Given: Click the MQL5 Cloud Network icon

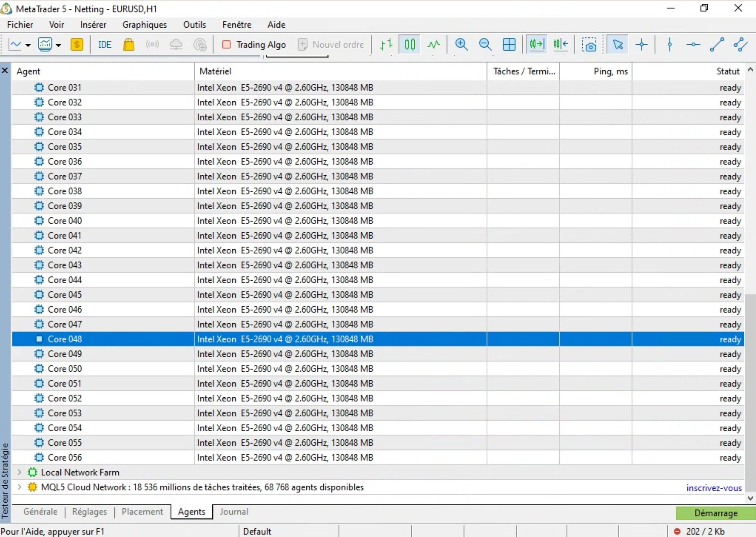Looking at the screenshot, I should click(32, 487).
